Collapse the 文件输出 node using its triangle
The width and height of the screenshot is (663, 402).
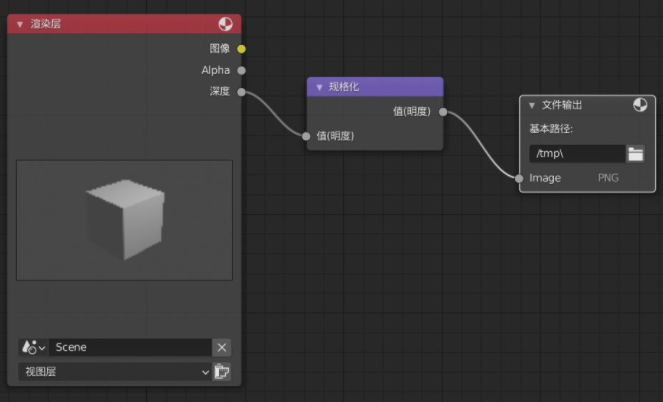coord(532,105)
